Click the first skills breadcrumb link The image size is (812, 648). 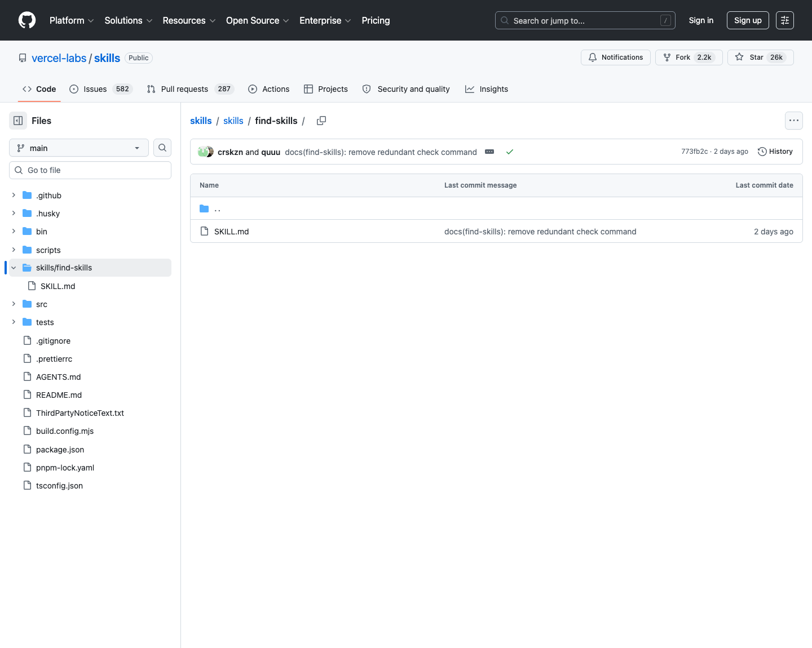(x=201, y=121)
